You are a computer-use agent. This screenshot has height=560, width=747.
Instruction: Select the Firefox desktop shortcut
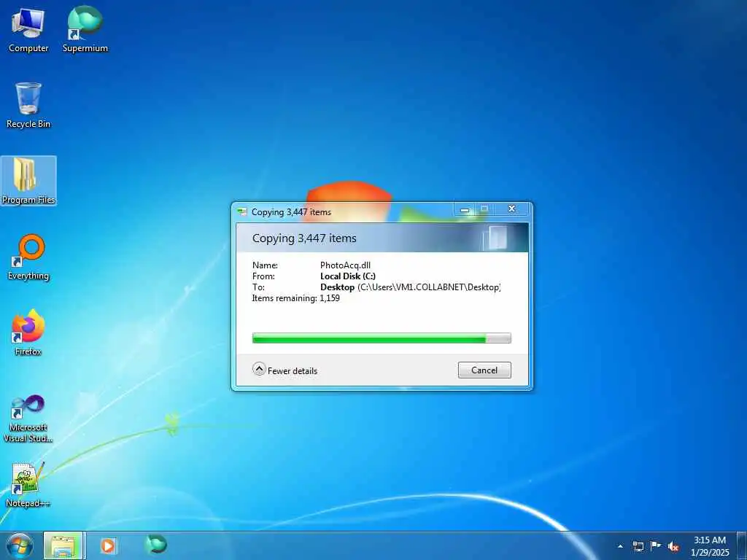28,332
